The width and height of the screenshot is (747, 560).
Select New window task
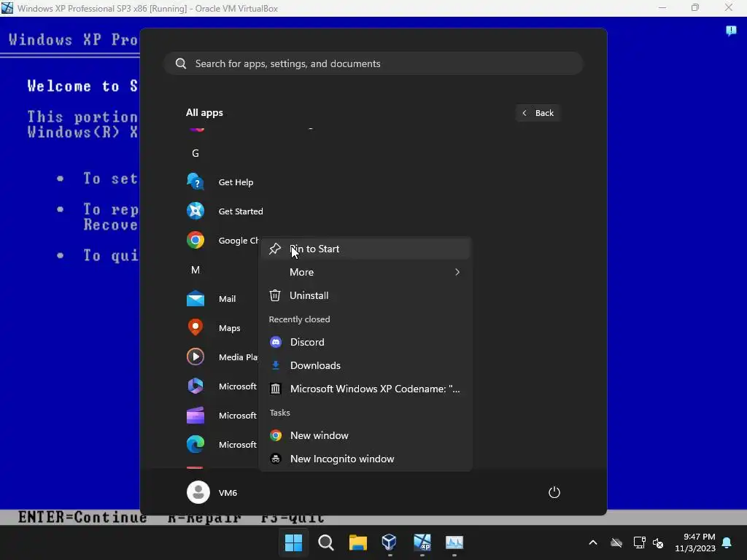[x=365, y=435]
